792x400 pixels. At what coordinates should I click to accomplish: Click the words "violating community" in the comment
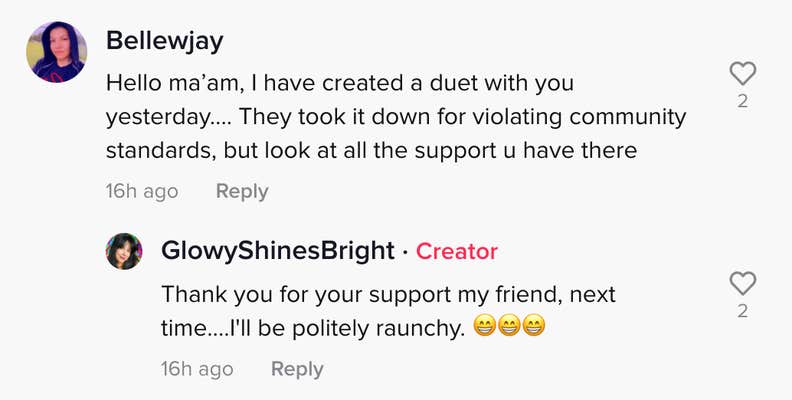click(583, 117)
